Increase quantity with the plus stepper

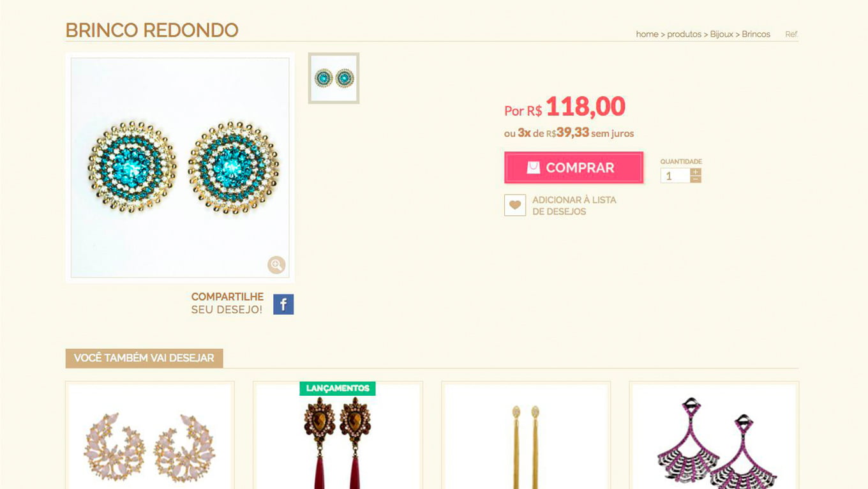click(x=696, y=172)
